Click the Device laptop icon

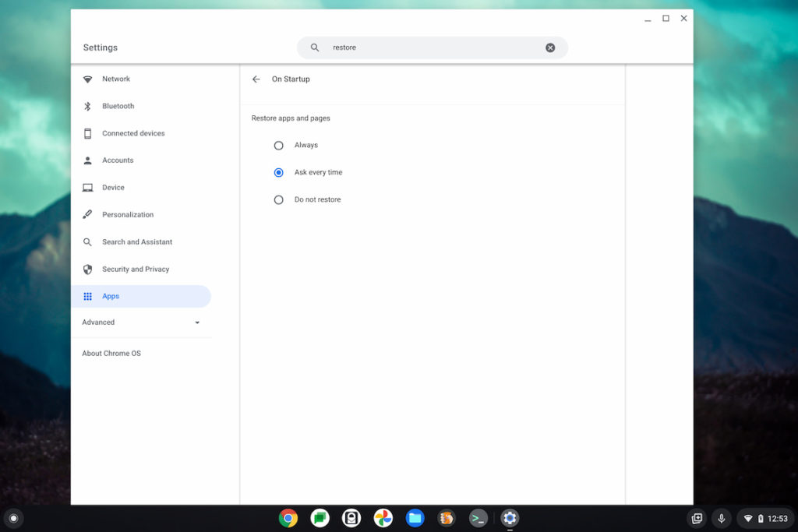(x=87, y=188)
